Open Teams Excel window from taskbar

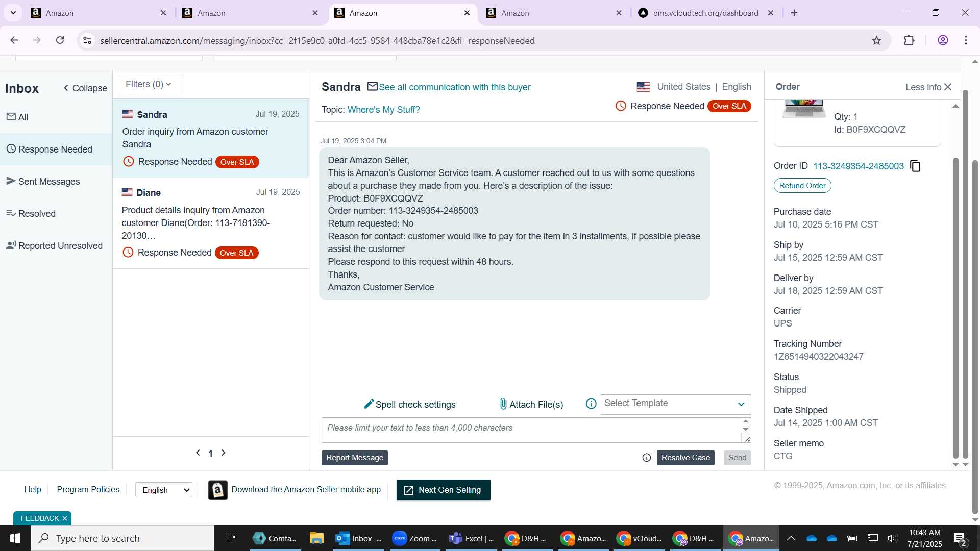coord(471,538)
